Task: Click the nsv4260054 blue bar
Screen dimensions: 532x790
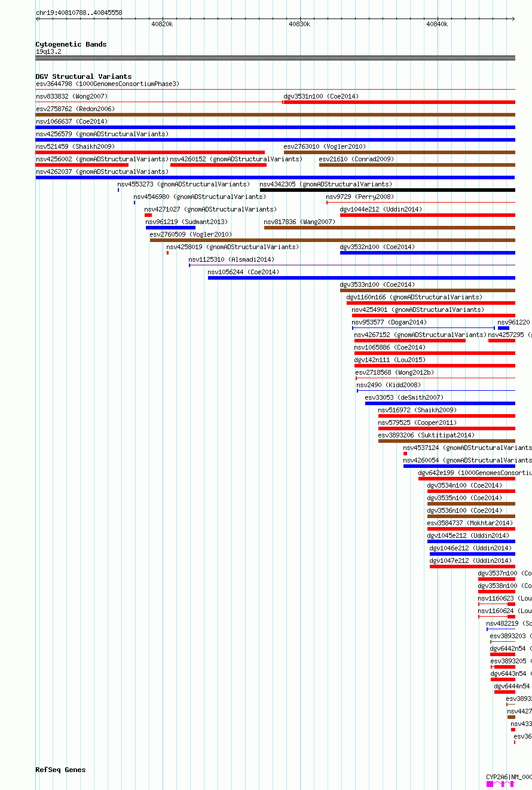Action: pyautogui.click(x=459, y=466)
